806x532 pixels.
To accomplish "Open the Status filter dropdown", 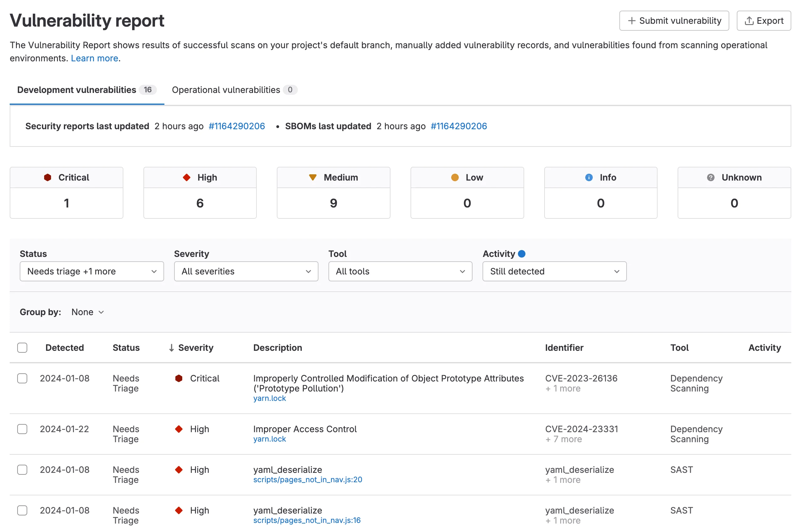I will tap(92, 271).
